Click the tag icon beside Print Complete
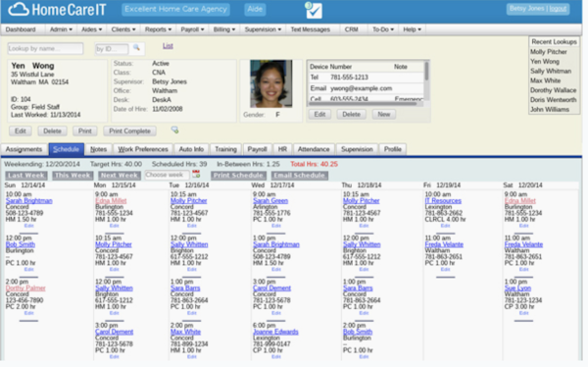The image size is (588, 367). (174, 130)
